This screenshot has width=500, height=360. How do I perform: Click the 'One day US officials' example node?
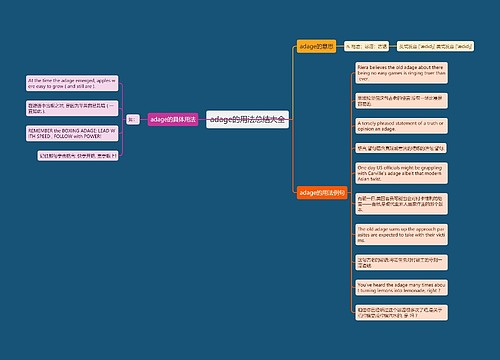(401, 173)
